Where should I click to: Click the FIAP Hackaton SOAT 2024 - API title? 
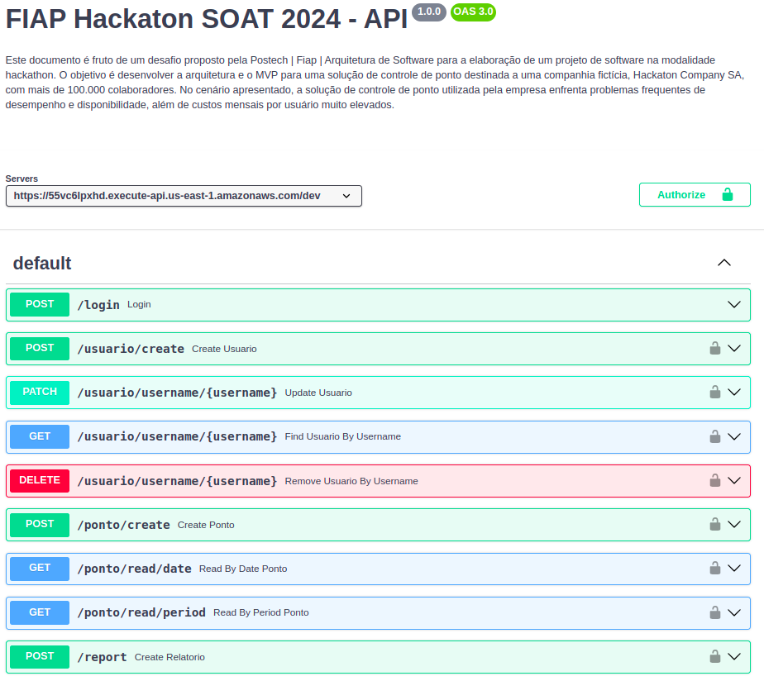[x=207, y=19]
